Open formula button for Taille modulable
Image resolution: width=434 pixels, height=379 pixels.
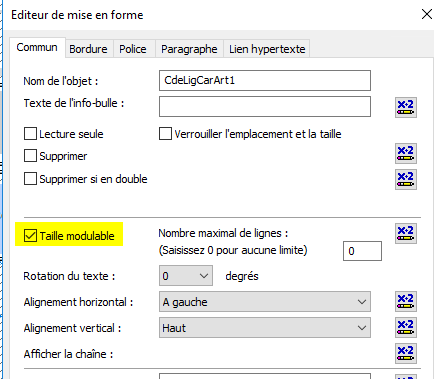coord(406,233)
